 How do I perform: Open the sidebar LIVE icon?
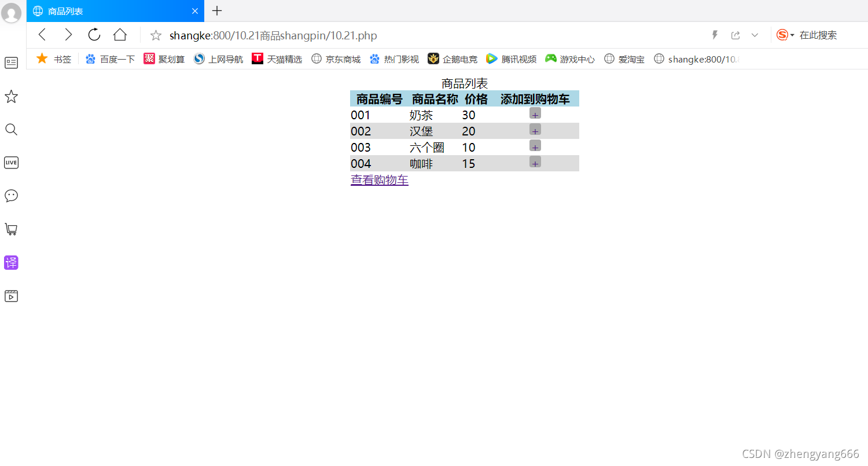pyautogui.click(x=11, y=162)
